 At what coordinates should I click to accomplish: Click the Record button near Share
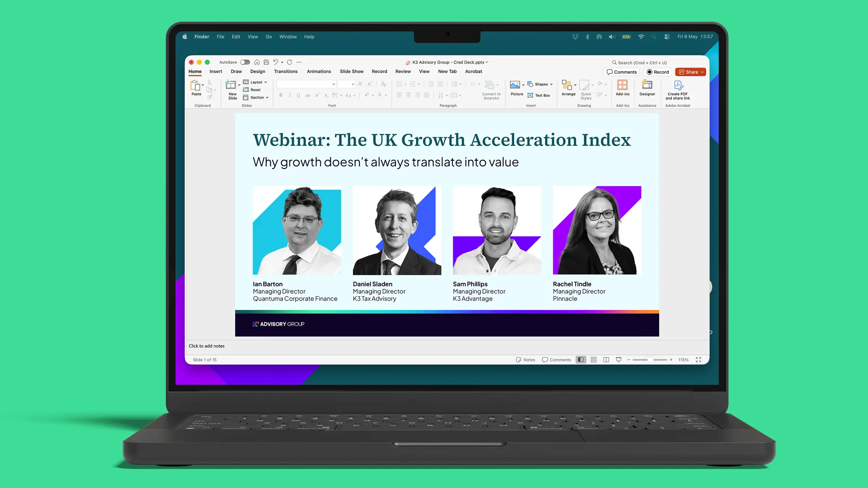click(658, 72)
